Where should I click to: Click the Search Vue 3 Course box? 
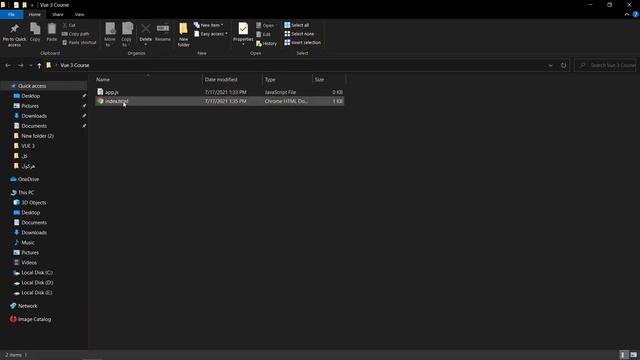[x=606, y=65]
